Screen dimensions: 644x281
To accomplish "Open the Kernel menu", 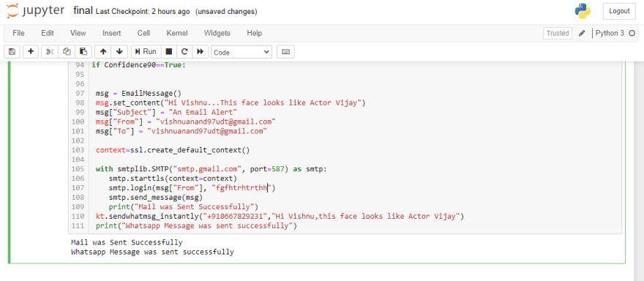I will pos(177,33).
